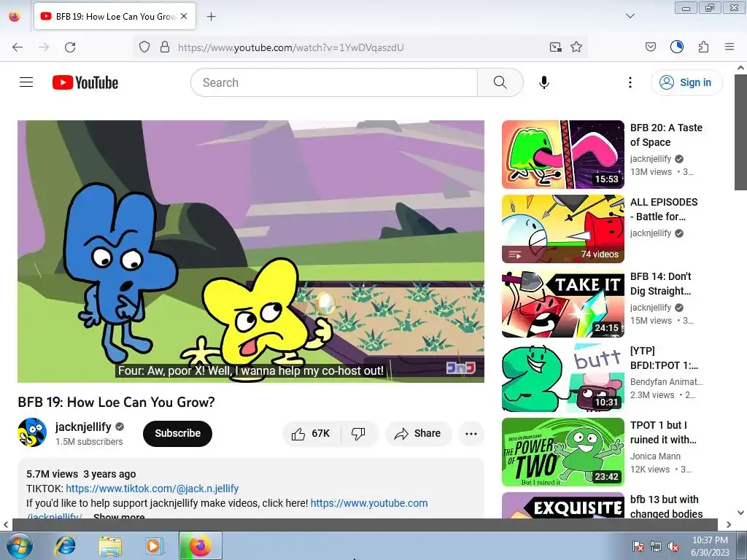747x560 pixels.
Task: Like the video with 67K likes
Action: (x=312, y=433)
